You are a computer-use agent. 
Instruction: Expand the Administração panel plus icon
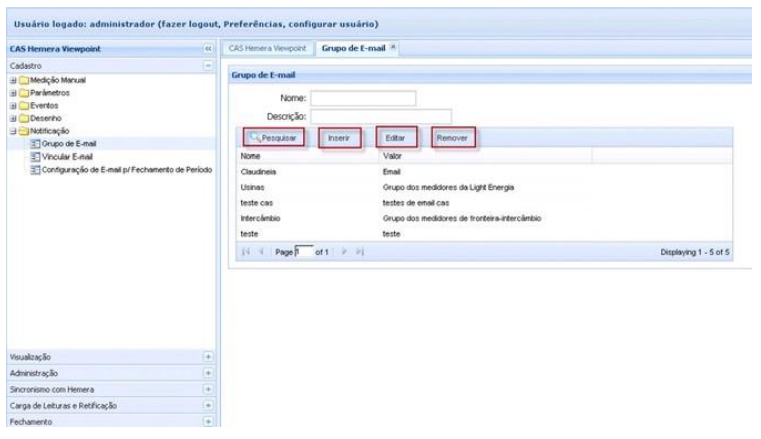point(209,372)
